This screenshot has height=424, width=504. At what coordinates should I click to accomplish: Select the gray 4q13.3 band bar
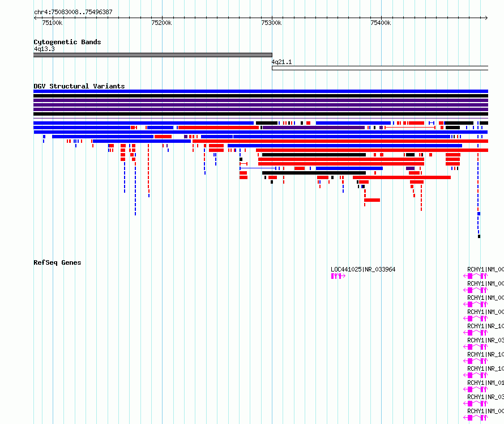[x=153, y=55]
